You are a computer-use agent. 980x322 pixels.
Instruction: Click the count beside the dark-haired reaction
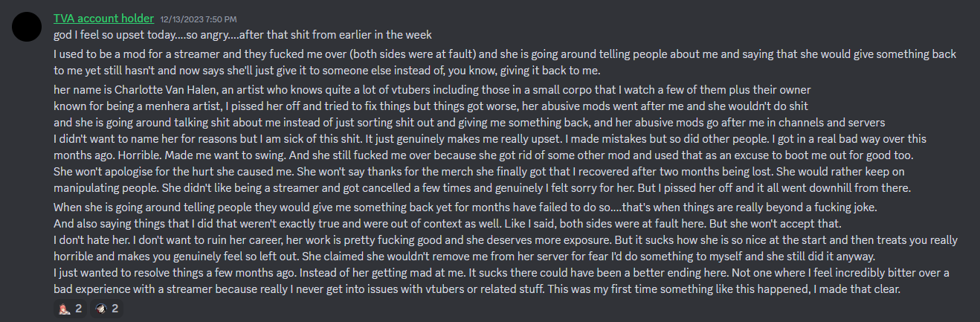pyautogui.click(x=115, y=309)
